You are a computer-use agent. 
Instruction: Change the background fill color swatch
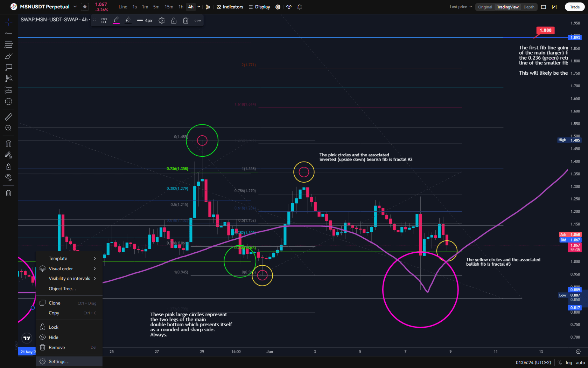pyautogui.click(x=128, y=21)
